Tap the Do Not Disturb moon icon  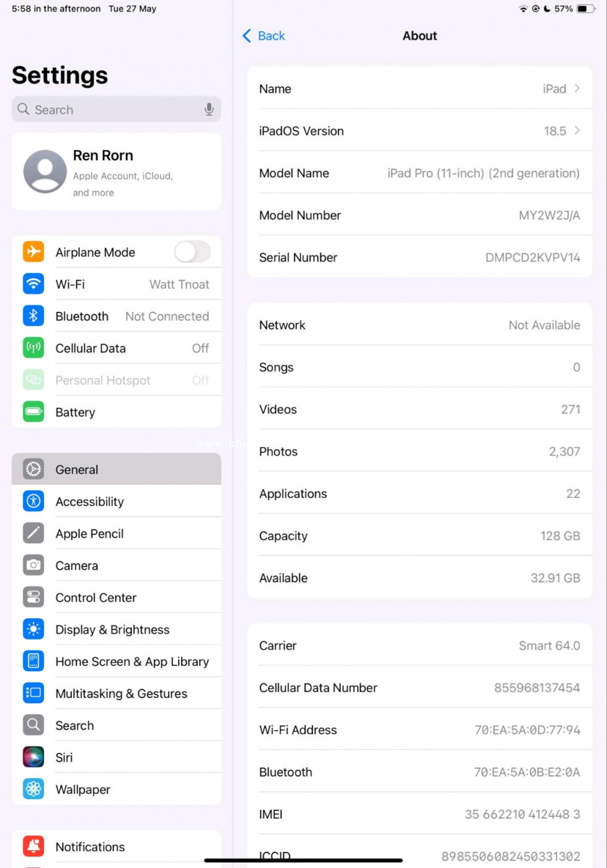pos(547,9)
